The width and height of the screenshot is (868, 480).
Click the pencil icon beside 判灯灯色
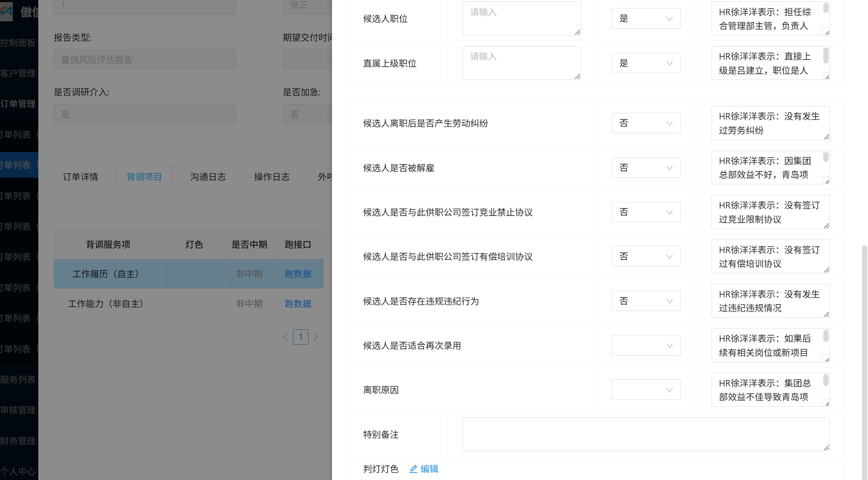413,469
